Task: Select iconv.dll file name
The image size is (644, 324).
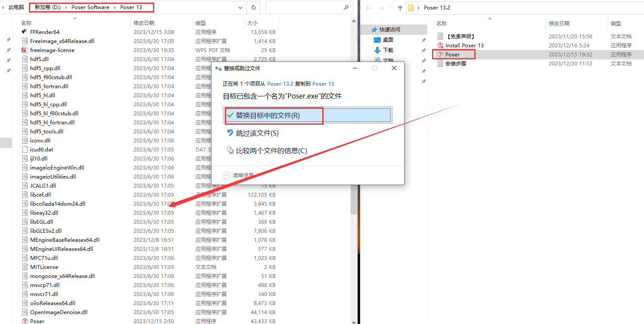Action: point(40,140)
